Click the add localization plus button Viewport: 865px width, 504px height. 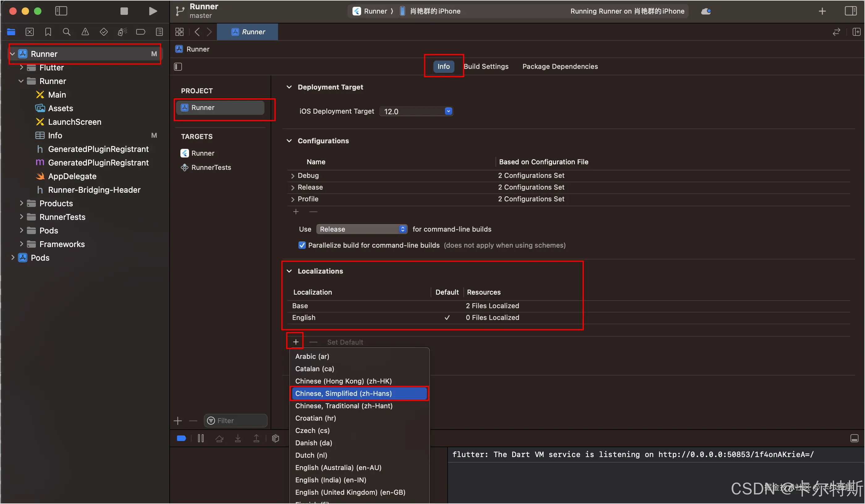pos(296,342)
